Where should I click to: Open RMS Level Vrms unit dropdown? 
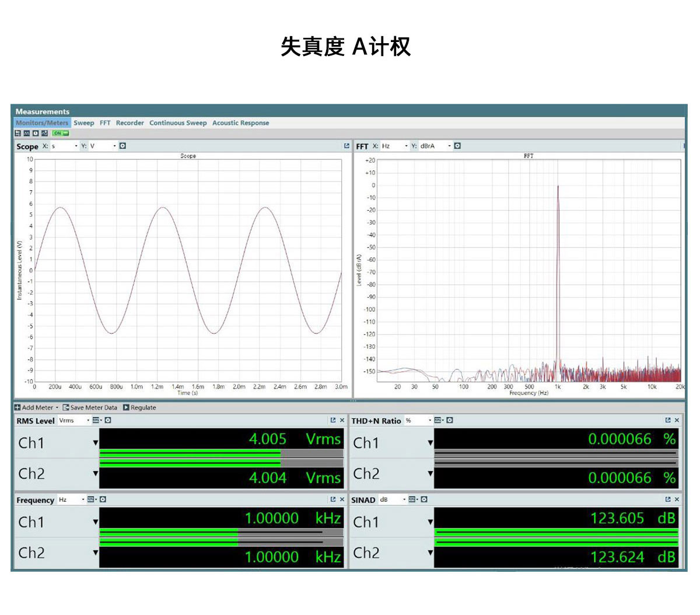[x=74, y=420]
